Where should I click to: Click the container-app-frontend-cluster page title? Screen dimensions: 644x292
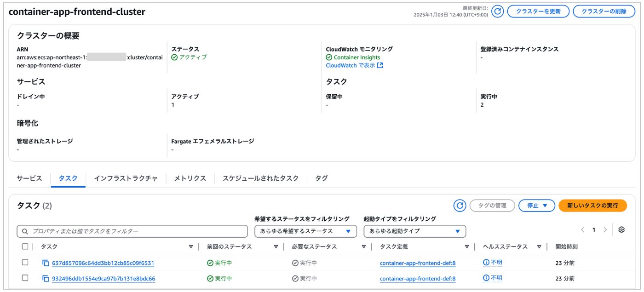coord(77,12)
